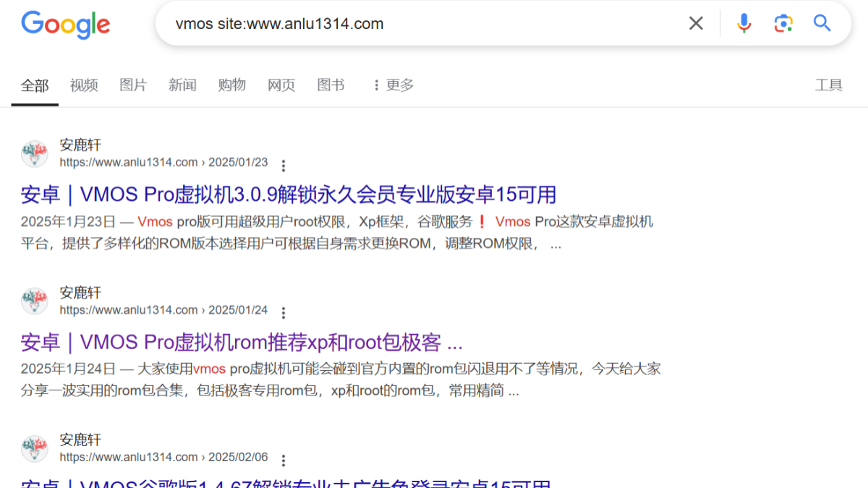Open three-dot menu for 2025/02/06 result
The height and width of the screenshot is (488, 868).
tap(284, 461)
